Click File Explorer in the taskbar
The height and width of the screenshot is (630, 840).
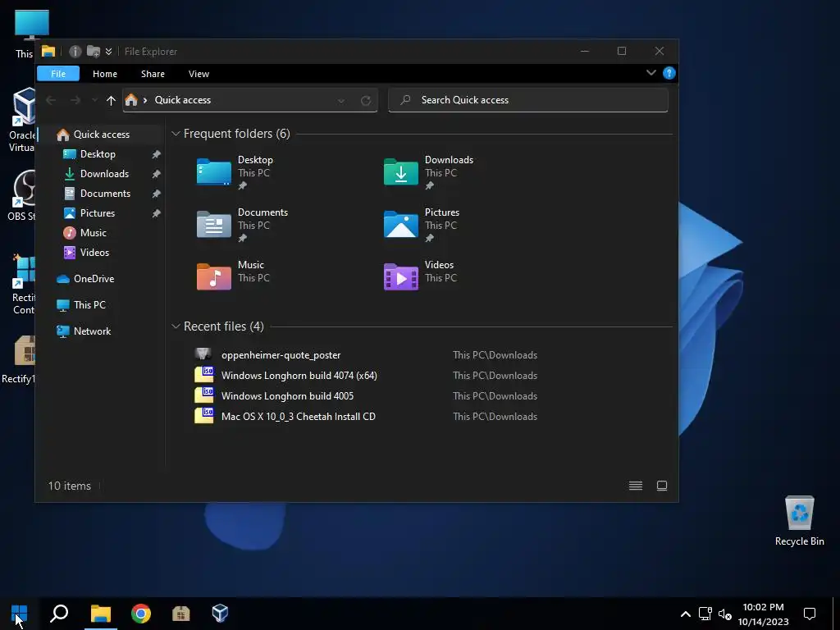100,614
